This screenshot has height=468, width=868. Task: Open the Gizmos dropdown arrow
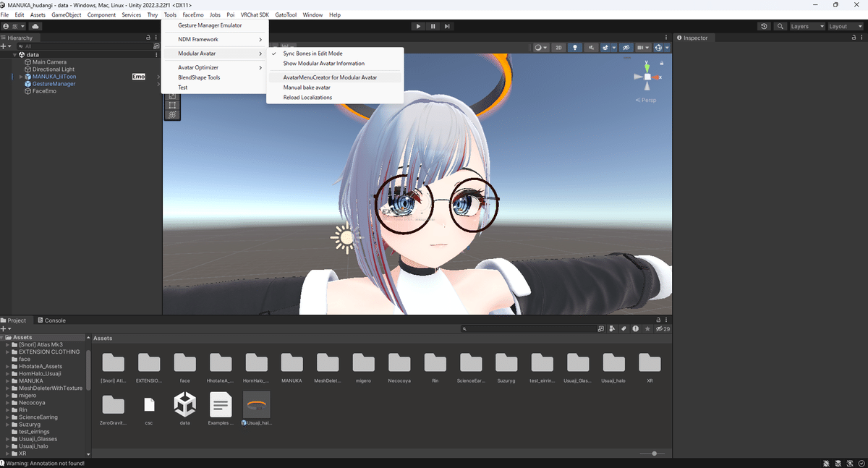coord(667,48)
